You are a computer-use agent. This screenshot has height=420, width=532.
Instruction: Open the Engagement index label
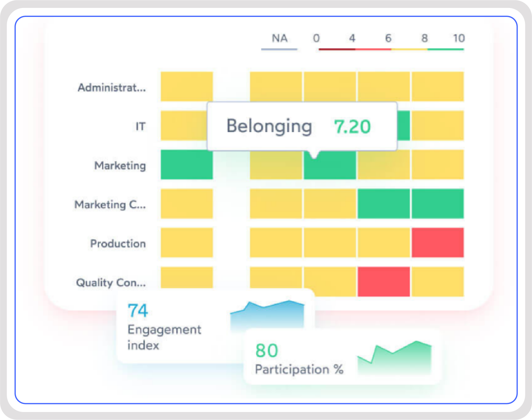pos(164,337)
